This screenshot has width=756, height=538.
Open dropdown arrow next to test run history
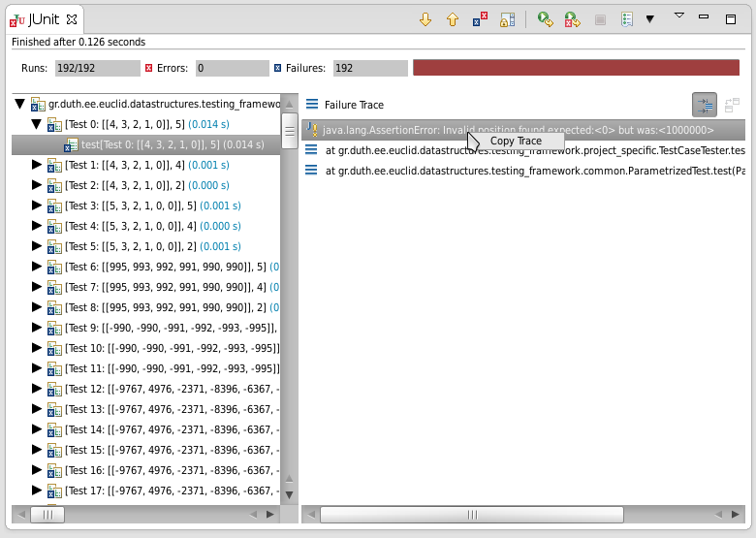650,19
